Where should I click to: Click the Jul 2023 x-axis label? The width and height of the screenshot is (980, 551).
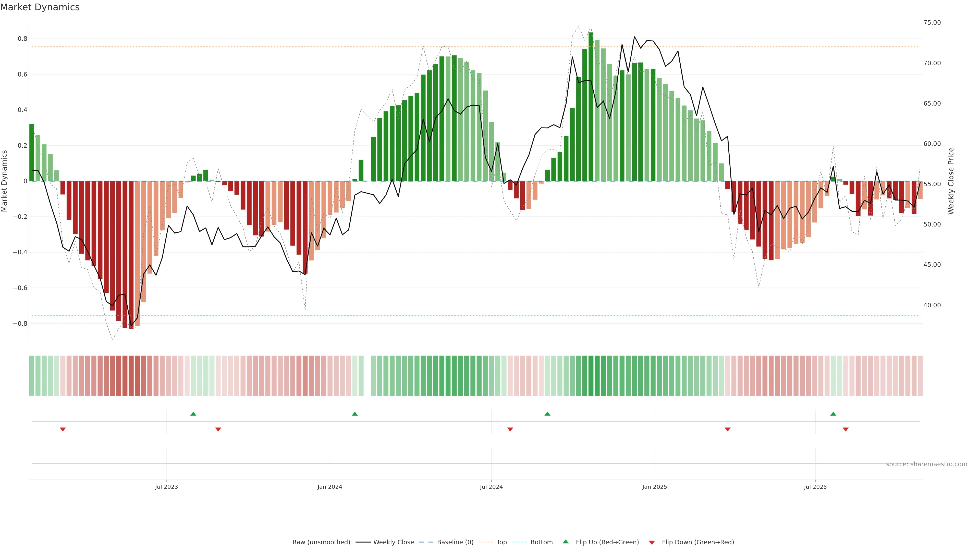pos(166,487)
